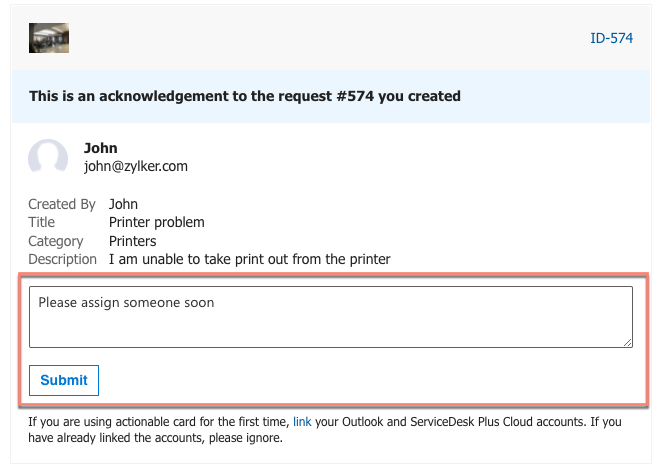Click the company logo thumbnail
The width and height of the screenshot is (670, 475).
tap(49, 38)
